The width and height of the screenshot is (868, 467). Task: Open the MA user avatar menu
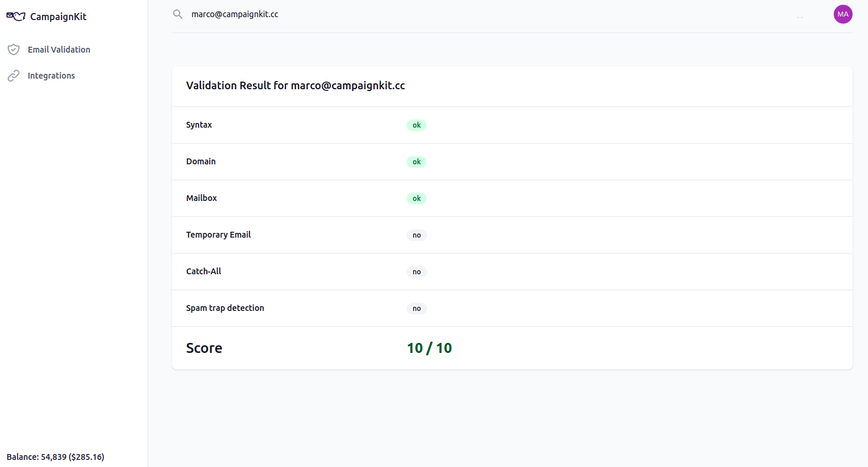[x=843, y=14]
